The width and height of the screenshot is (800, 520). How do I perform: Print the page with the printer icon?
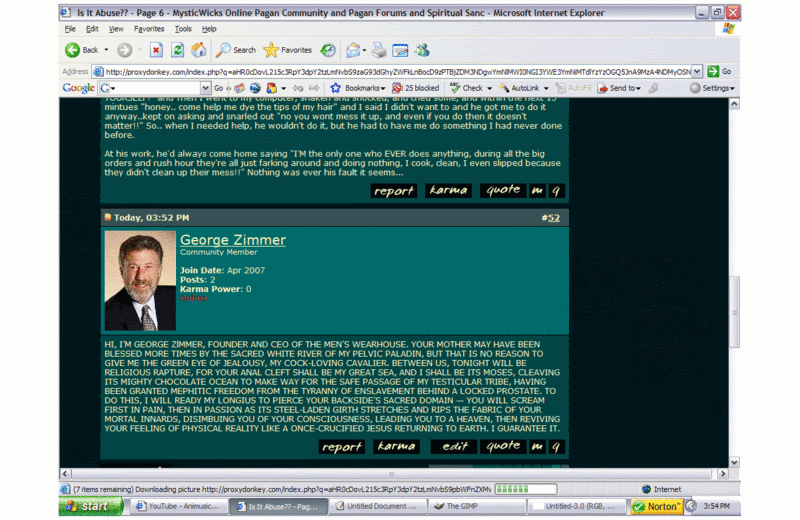tap(379, 50)
